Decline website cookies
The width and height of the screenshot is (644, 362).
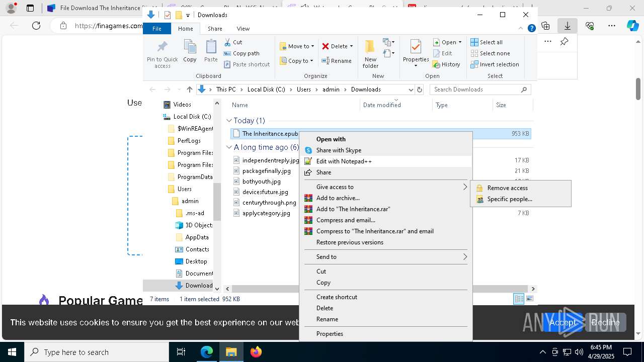[605, 322]
